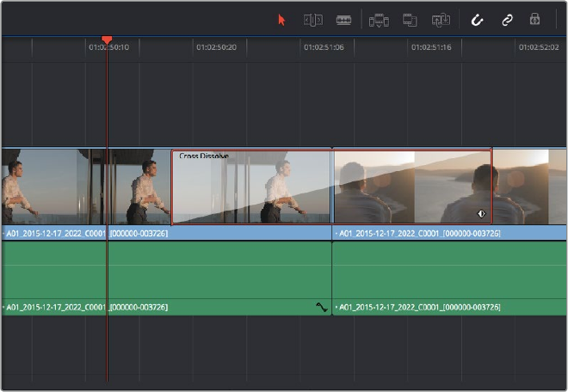Click the keyframe diamond icon on video clip

coord(481,214)
